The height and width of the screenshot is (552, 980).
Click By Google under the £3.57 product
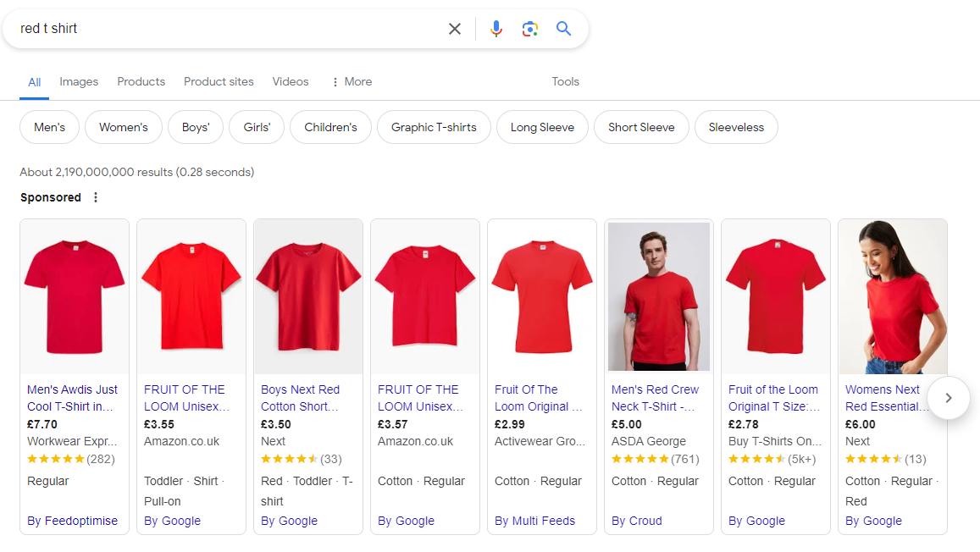click(407, 521)
